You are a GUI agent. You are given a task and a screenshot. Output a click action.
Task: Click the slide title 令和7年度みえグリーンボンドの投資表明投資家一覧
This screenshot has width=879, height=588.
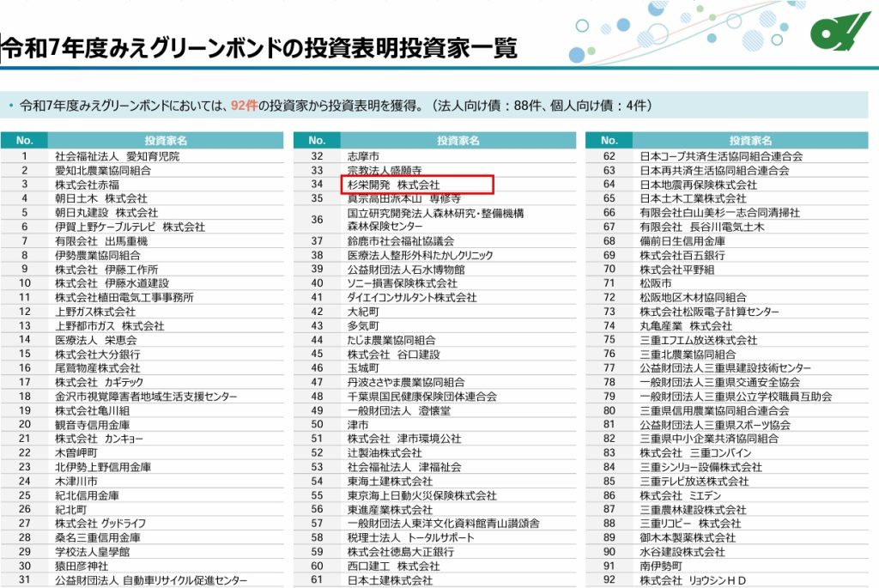pos(260,49)
